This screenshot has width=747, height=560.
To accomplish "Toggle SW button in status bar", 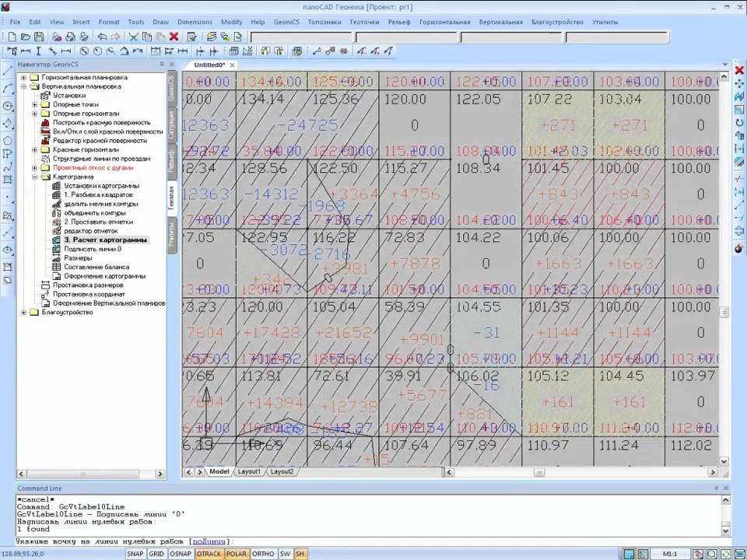I will click(285, 554).
